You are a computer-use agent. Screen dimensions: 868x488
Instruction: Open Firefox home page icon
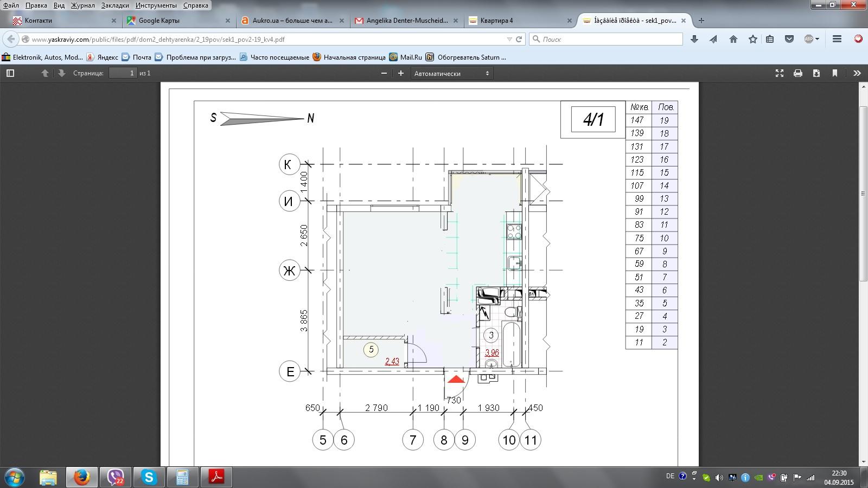point(733,39)
